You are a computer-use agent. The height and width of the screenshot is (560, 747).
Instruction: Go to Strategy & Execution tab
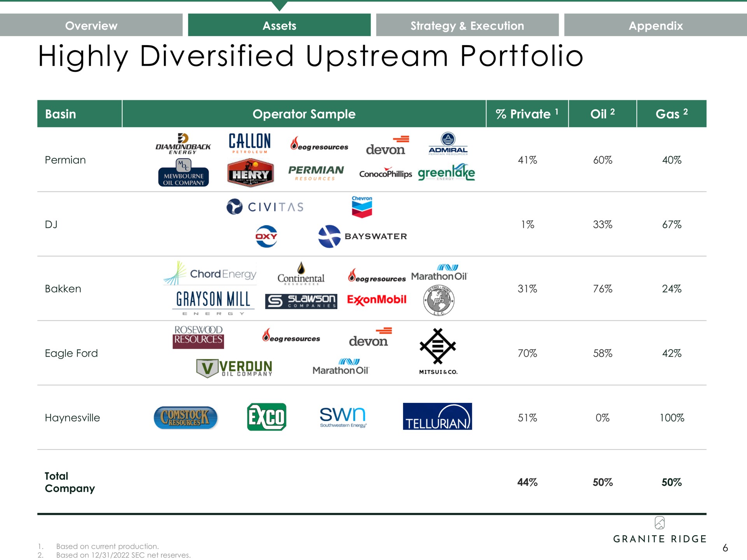pyautogui.click(x=467, y=25)
